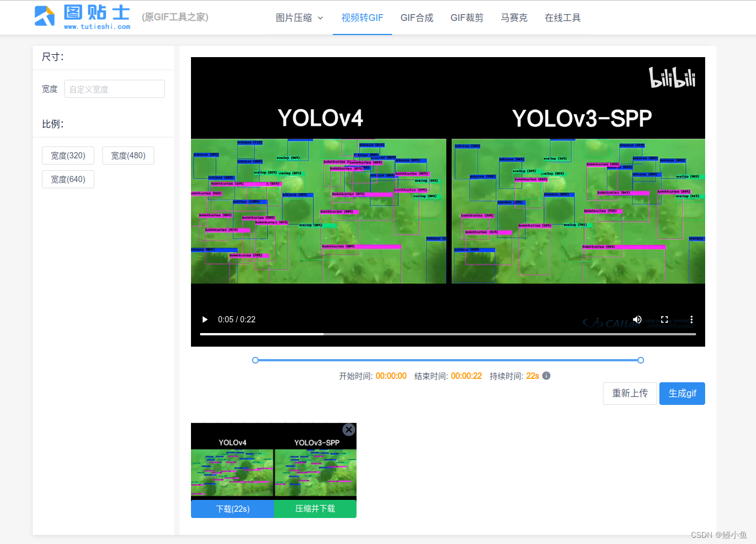Focus the 自定义宽度 width input field
The image size is (756, 544).
click(x=115, y=89)
